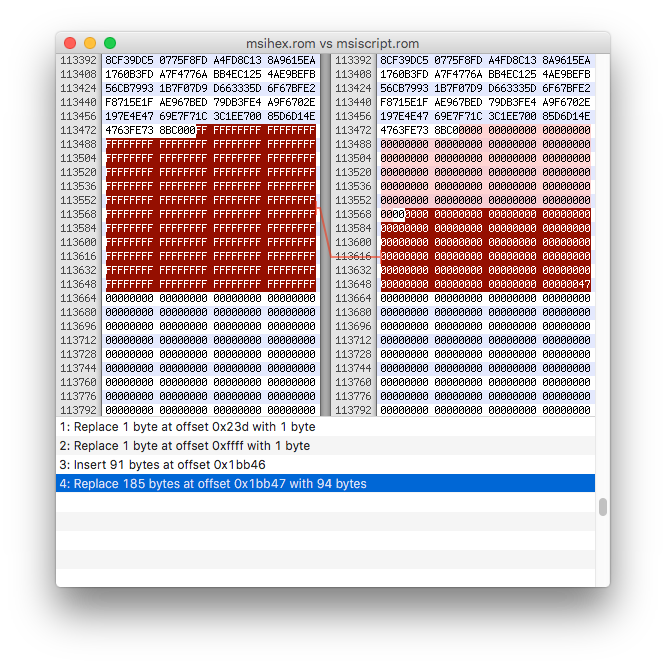Click right pane line number 113664
The height and width of the screenshot is (667, 666).
pos(353,298)
